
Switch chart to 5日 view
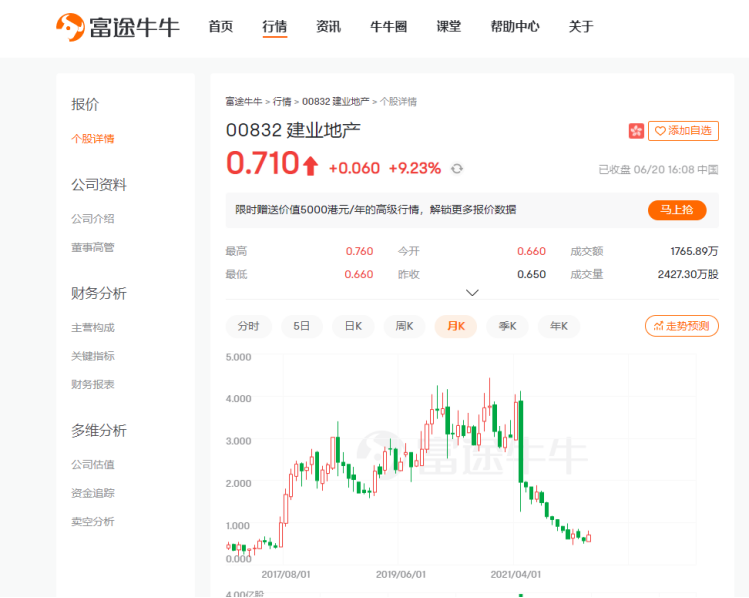pos(301,326)
